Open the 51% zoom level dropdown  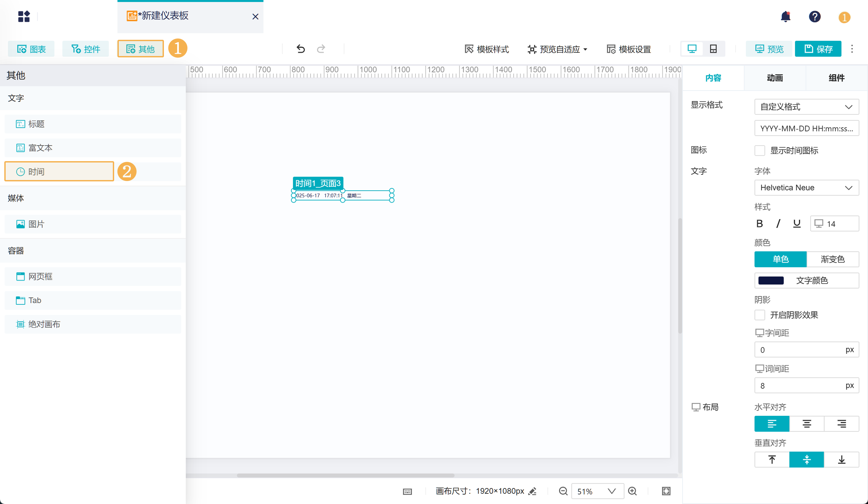[x=597, y=491]
